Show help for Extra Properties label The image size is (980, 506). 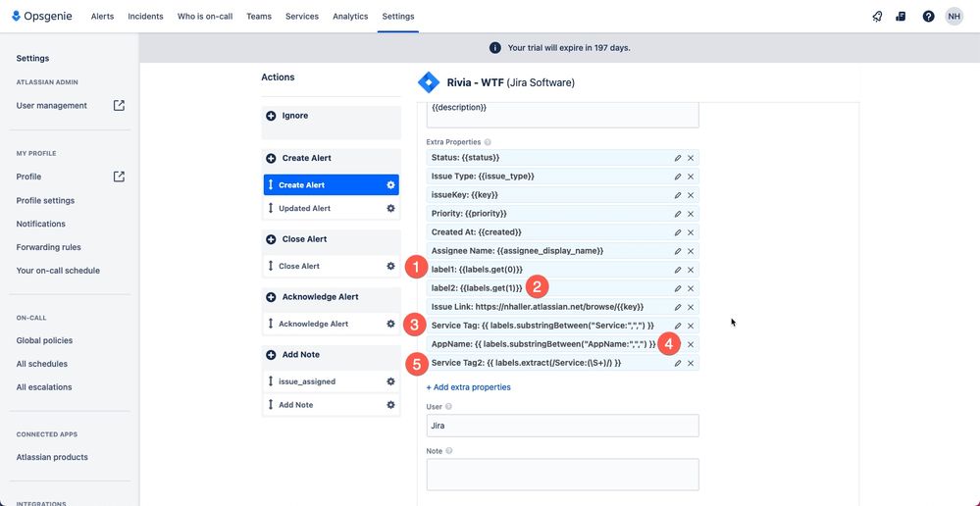tap(488, 142)
